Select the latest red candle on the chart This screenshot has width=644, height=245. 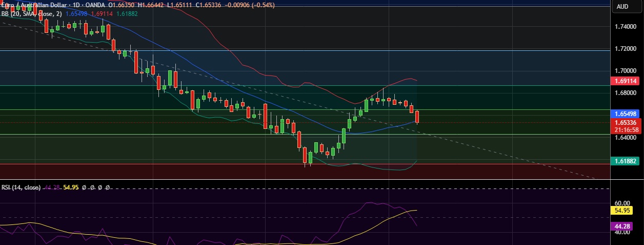[417, 117]
